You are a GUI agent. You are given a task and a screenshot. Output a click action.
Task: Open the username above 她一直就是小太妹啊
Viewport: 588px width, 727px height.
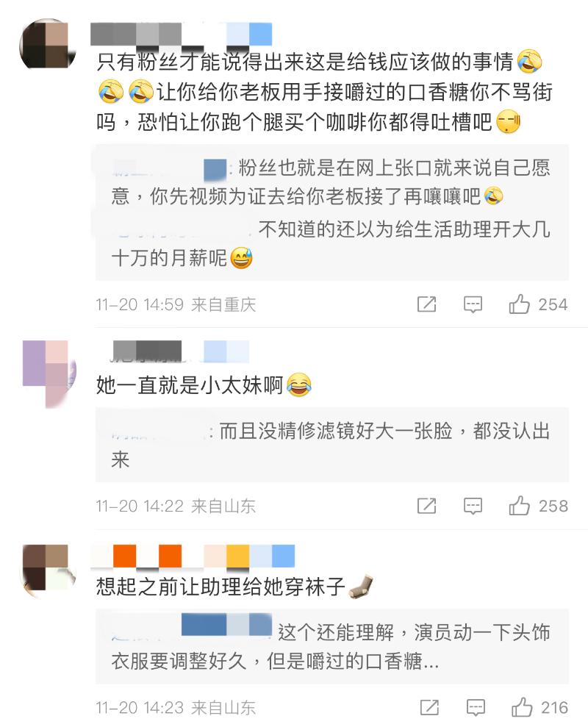[x=179, y=351]
